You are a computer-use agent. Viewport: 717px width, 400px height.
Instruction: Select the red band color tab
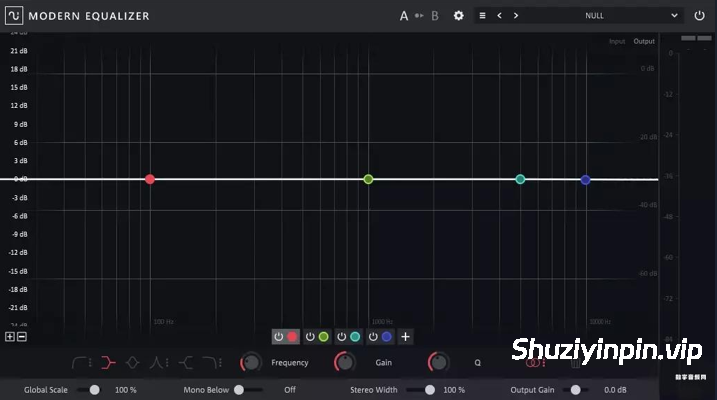[x=292, y=337]
